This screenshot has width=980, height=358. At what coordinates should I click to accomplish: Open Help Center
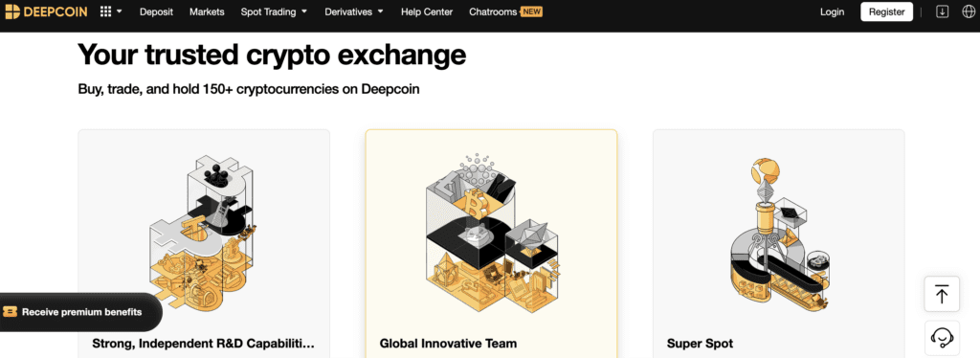pyautogui.click(x=427, y=11)
